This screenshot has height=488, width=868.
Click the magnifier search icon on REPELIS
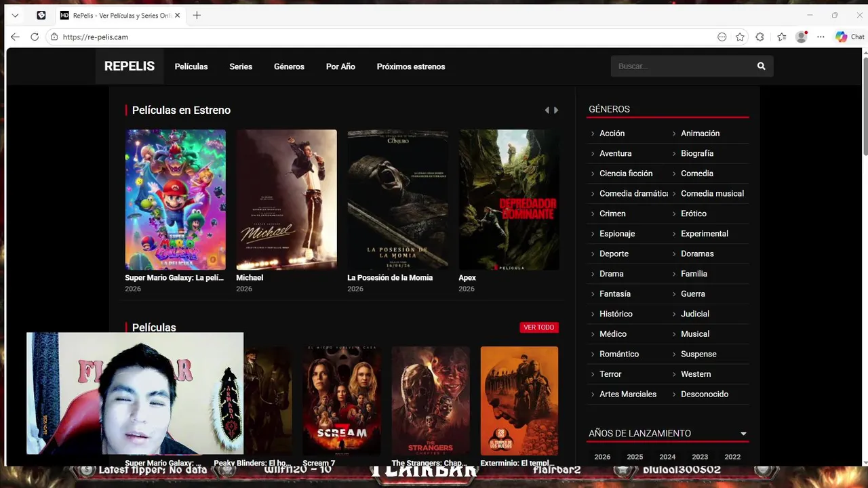click(761, 66)
